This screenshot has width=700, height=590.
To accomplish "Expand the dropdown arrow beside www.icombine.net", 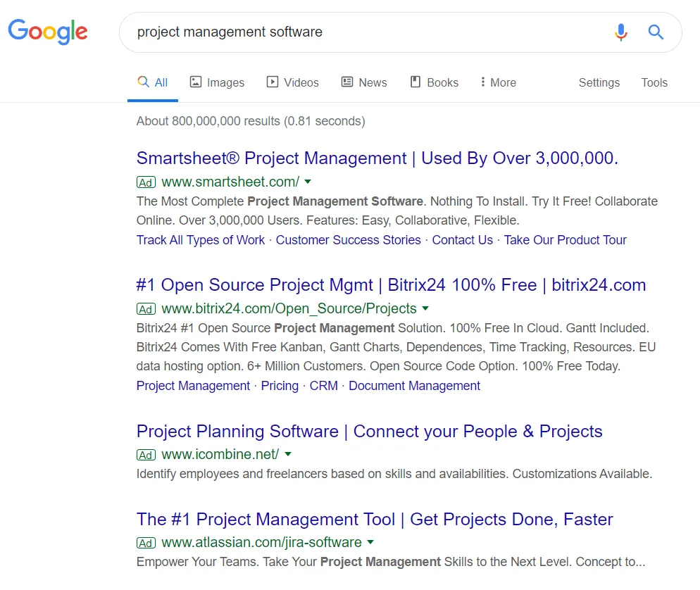I will 288,454.
